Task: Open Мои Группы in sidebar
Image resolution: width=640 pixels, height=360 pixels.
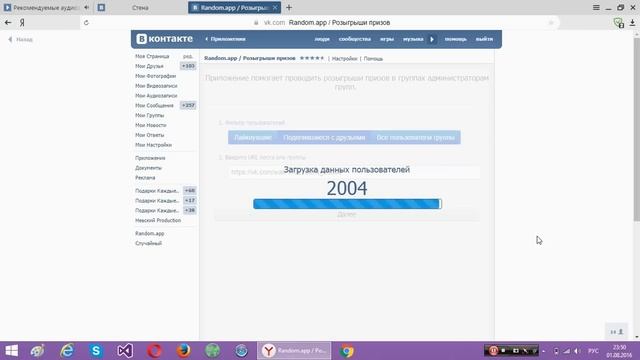Action: coord(149,115)
